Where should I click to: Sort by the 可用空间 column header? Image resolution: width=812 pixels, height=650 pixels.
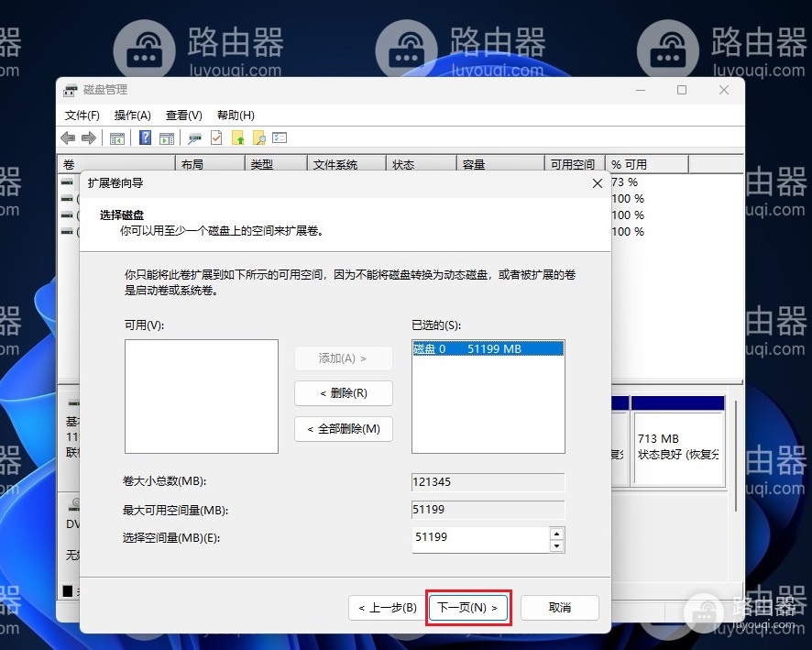tap(575, 164)
